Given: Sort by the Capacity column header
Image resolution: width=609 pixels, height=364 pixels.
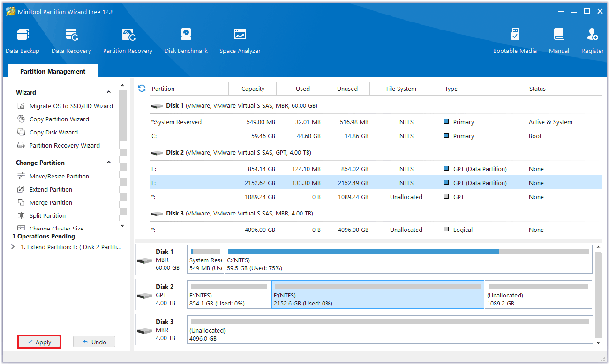Looking at the screenshot, I should (x=253, y=89).
